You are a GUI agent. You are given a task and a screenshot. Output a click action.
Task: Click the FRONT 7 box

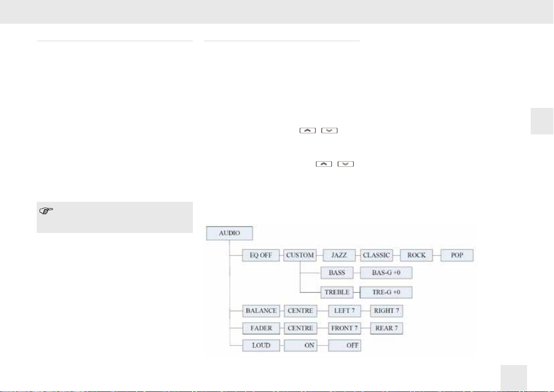[x=344, y=328]
